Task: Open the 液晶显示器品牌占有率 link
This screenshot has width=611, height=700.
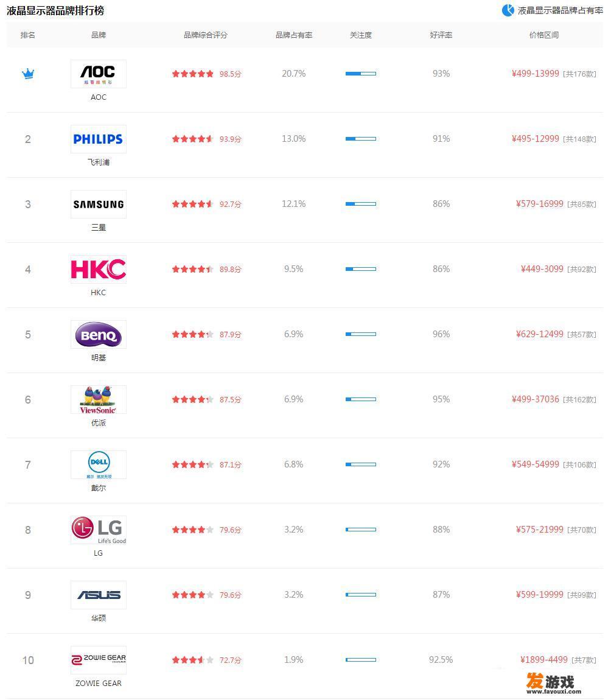Action: [x=560, y=10]
